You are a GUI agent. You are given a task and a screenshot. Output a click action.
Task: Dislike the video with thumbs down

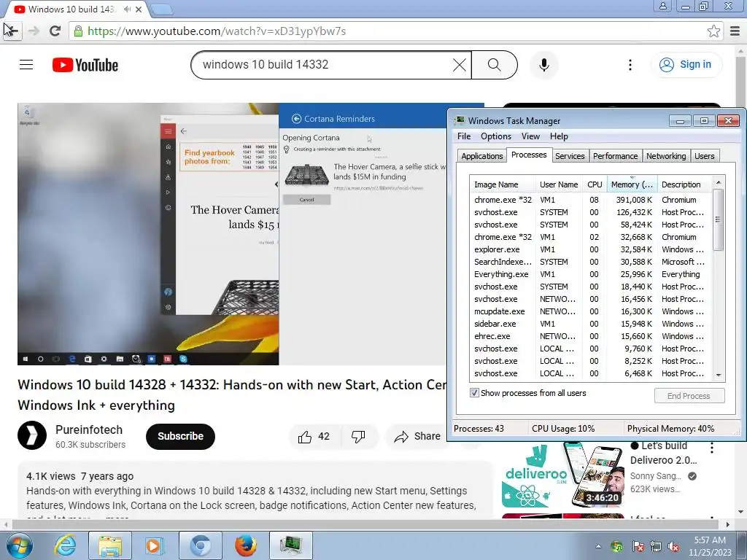[358, 436]
